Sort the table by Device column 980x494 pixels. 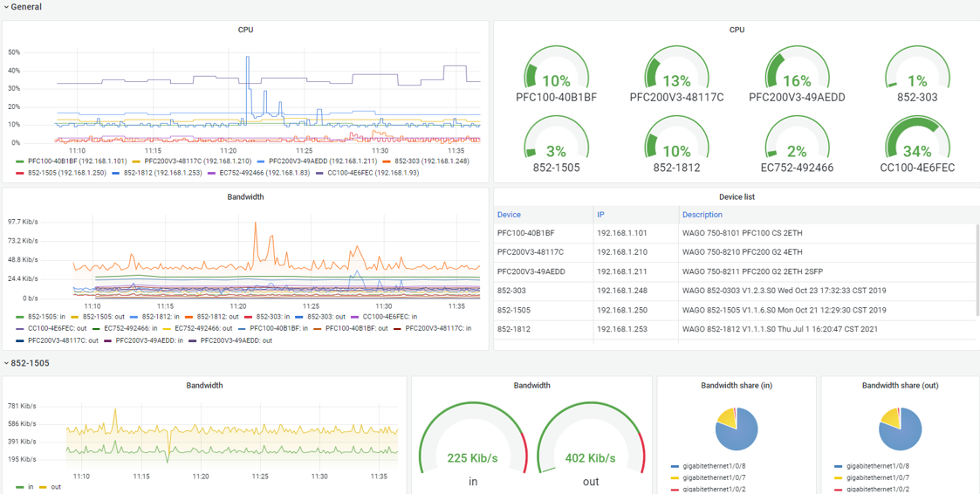(x=509, y=215)
